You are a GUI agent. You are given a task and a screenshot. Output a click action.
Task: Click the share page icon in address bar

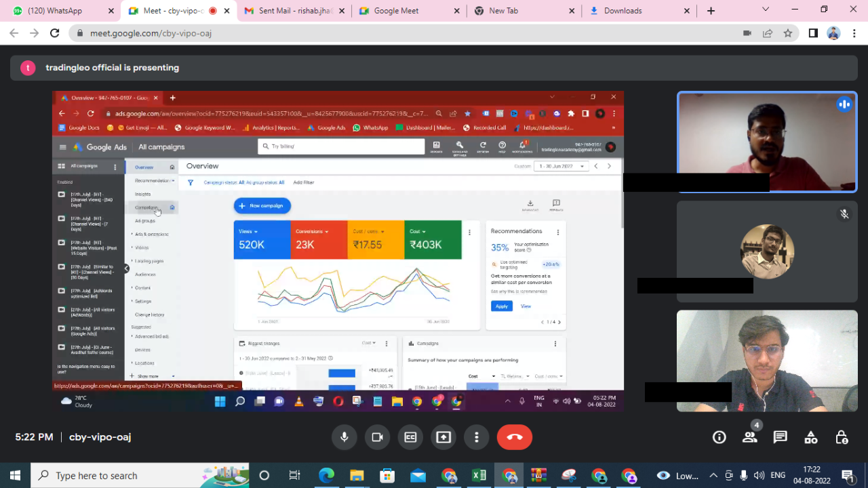click(x=768, y=33)
